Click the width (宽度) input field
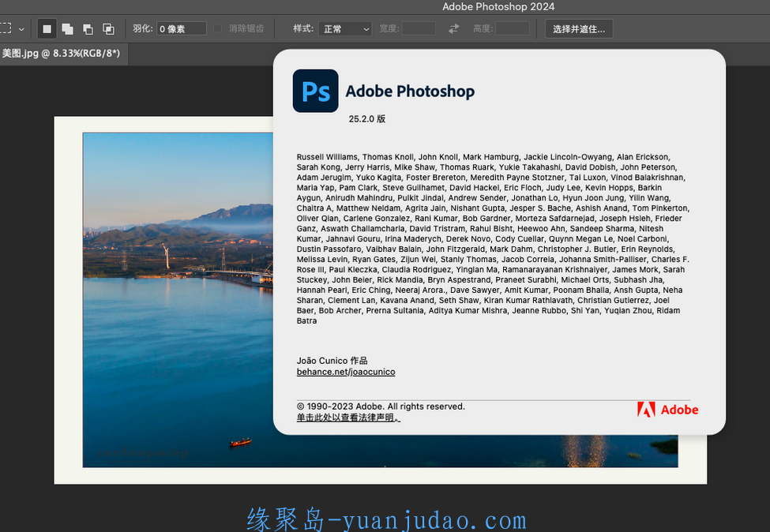This screenshot has height=532, width=770. click(x=419, y=29)
